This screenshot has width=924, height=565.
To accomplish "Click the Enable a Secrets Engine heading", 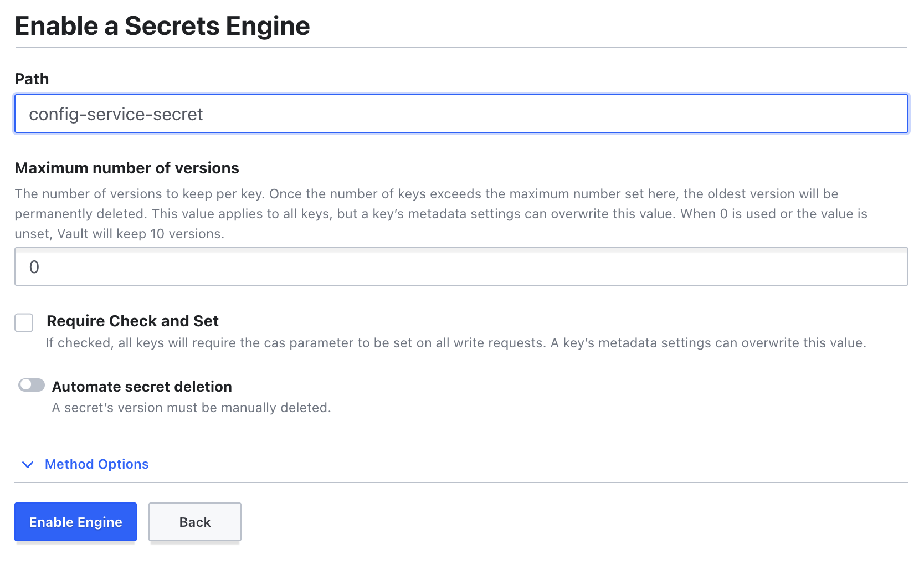I will 162,26.
